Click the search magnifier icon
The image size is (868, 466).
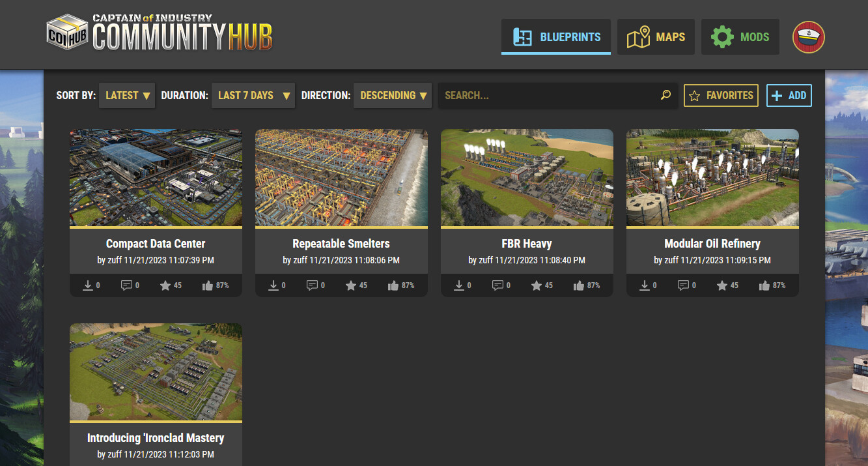coord(665,95)
